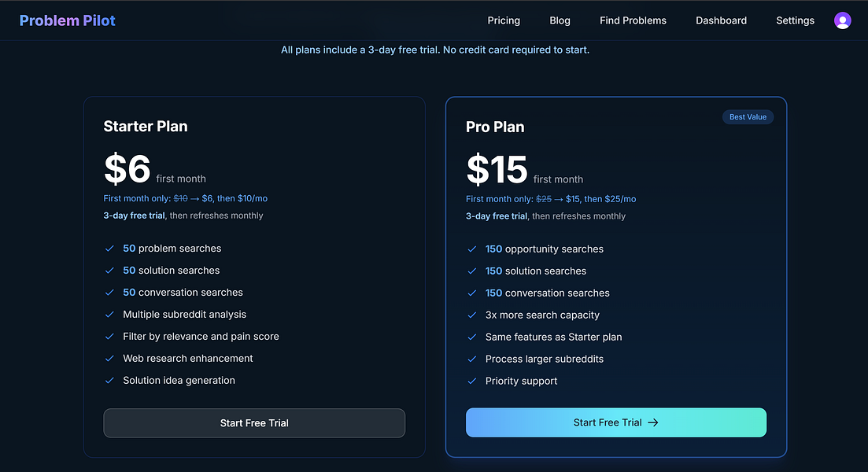The height and width of the screenshot is (472, 868).
Task: Click checkmark beside 150 opportunity searches
Action: 472,249
